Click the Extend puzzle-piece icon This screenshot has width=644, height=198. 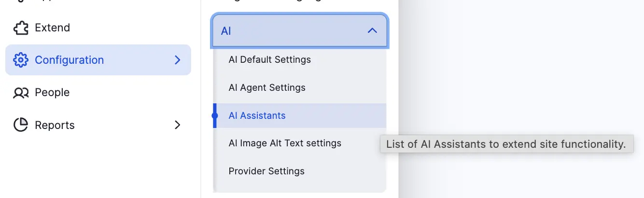[x=21, y=28]
